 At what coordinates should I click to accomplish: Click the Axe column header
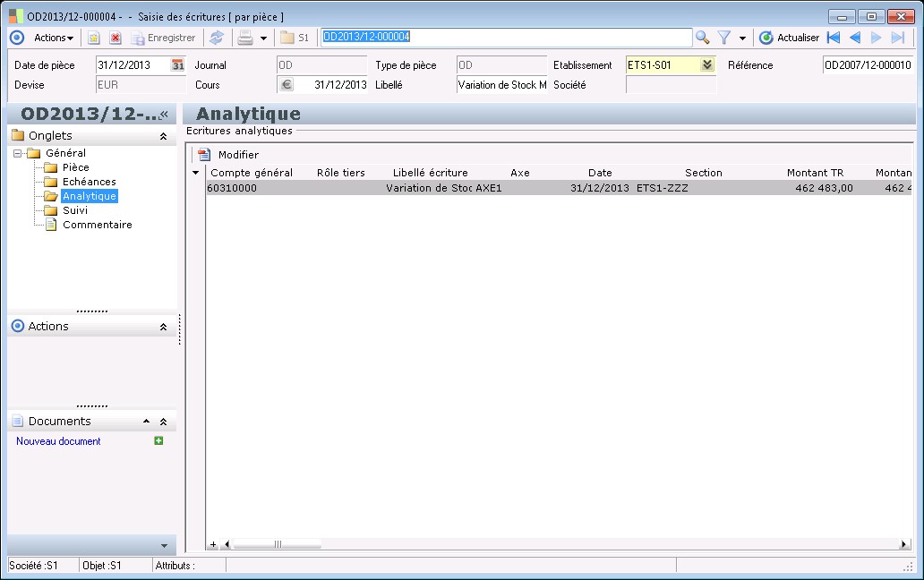coord(519,173)
